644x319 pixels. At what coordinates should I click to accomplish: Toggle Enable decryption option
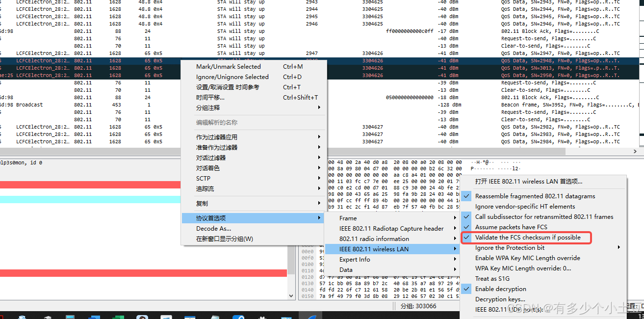543,289
